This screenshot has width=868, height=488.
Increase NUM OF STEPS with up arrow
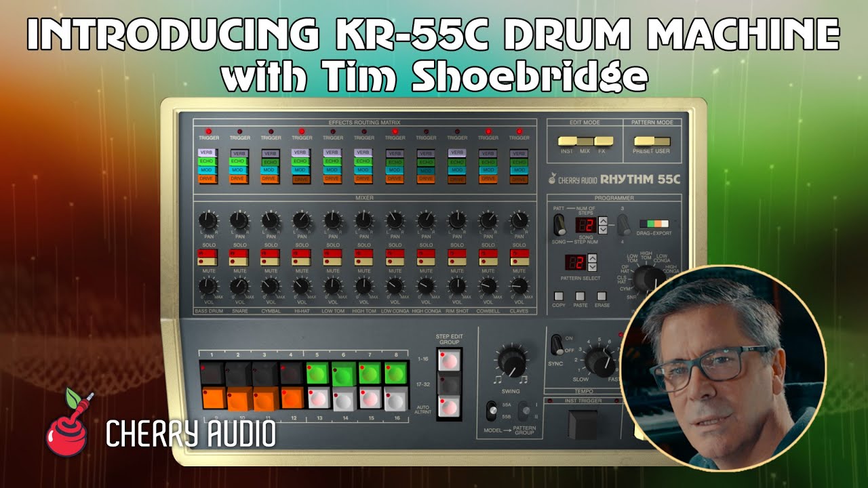[602, 221]
